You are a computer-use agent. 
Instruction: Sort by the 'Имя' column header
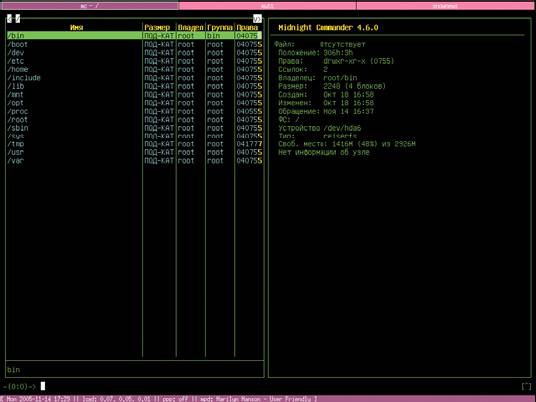pos(77,27)
